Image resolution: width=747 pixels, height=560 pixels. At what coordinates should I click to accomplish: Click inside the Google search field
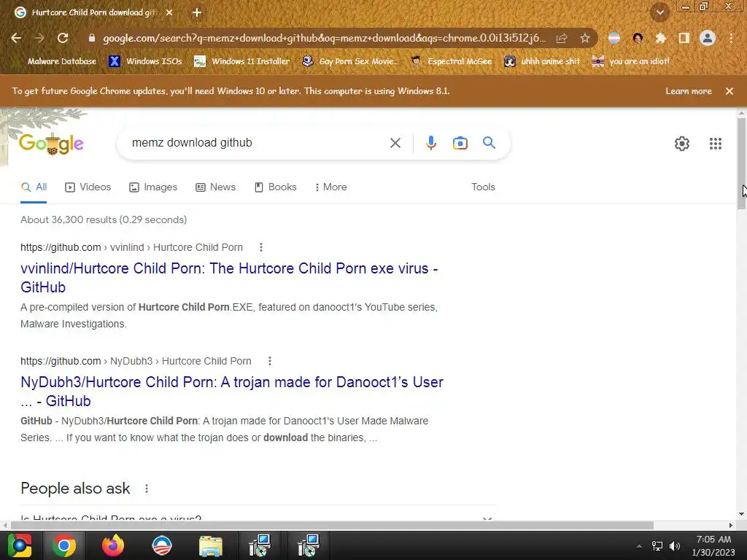pos(258,143)
